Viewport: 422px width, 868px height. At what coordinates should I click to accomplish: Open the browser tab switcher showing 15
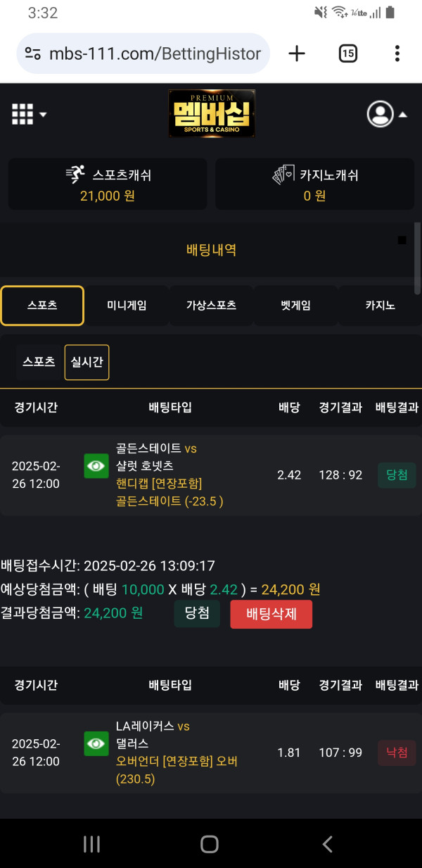tap(347, 53)
